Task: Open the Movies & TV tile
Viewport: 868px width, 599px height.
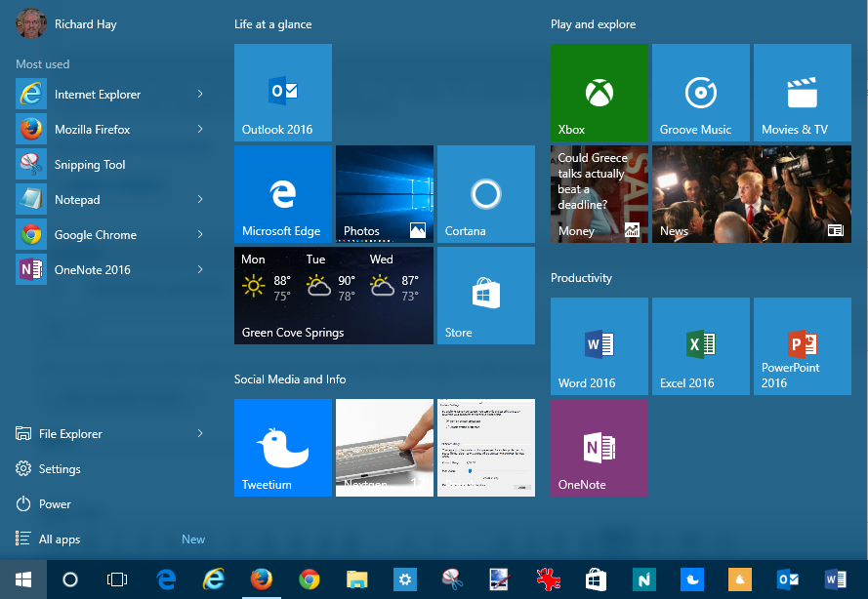Action: click(x=802, y=93)
